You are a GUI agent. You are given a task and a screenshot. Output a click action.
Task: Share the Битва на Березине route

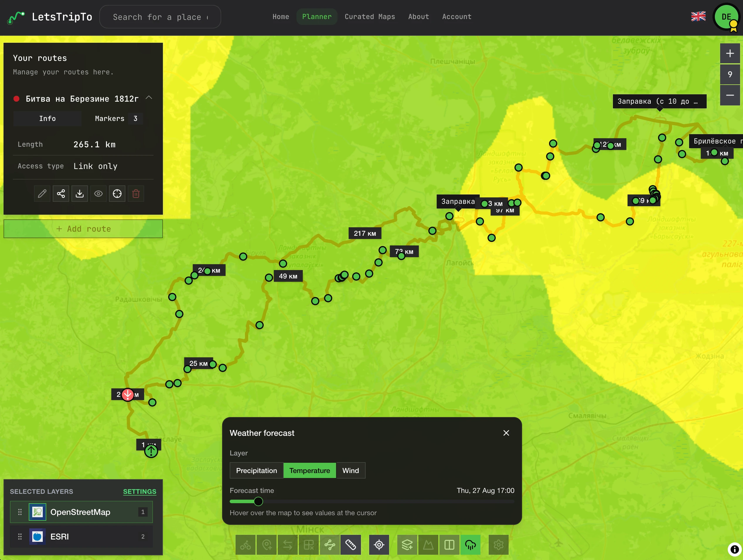(x=61, y=194)
